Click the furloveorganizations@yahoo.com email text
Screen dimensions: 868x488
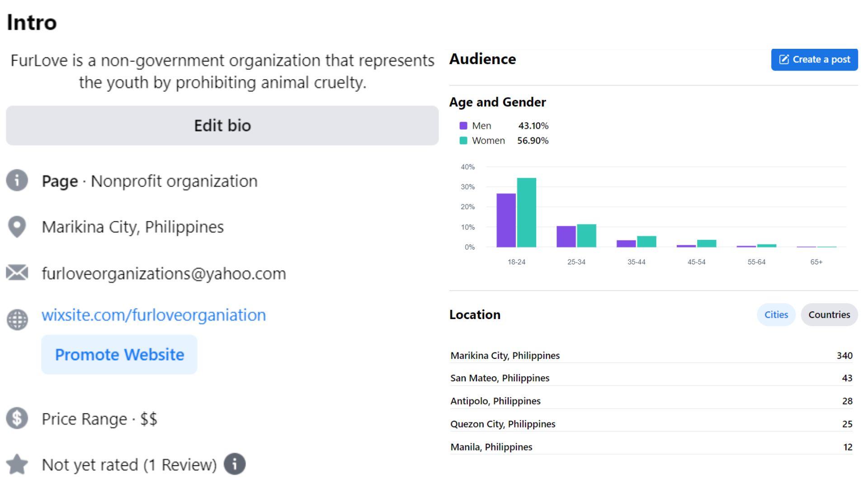click(x=164, y=273)
